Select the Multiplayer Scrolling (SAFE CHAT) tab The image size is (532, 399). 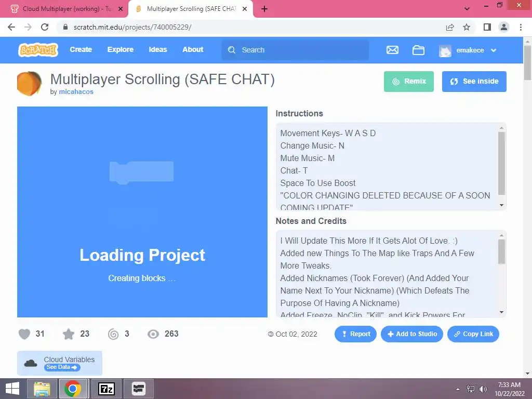190,9
